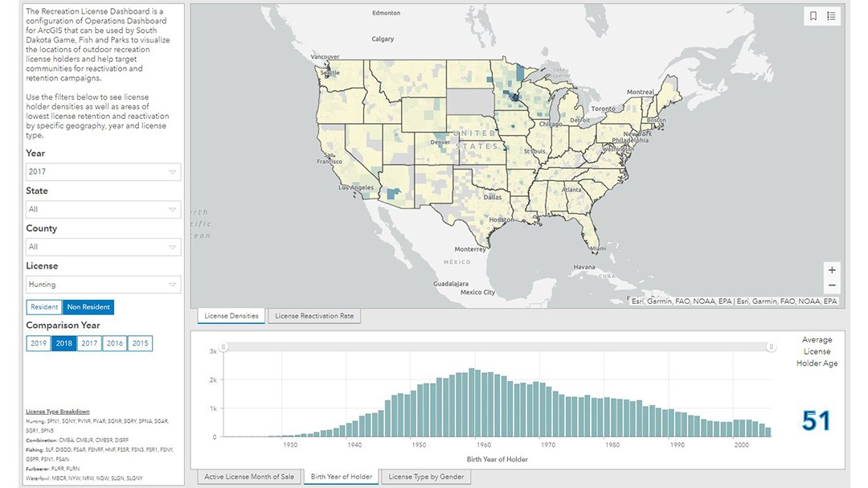The width and height of the screenshot is (868, 488).
Task: Select the Resident toggle button
Action: click(x=43, y=307)
